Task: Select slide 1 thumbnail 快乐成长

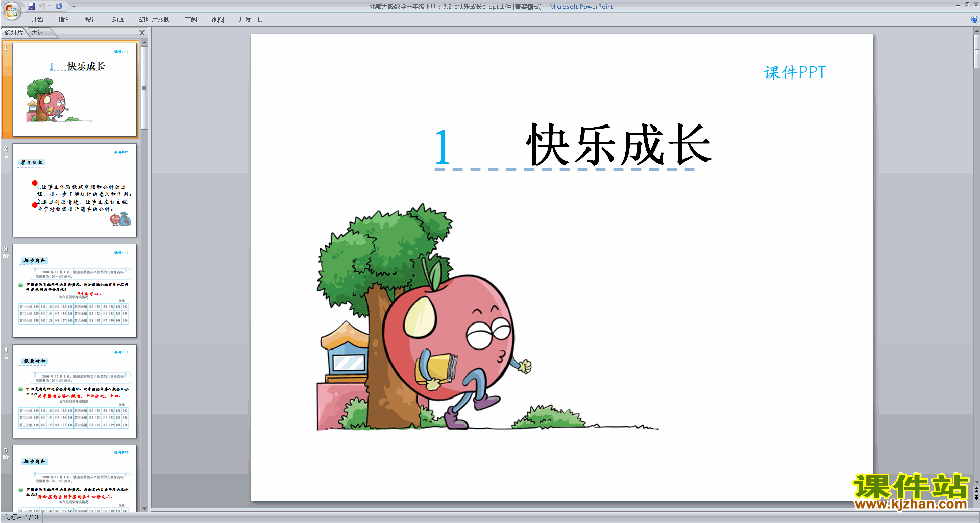Action: pyautogui.click(x=75, y=90)
